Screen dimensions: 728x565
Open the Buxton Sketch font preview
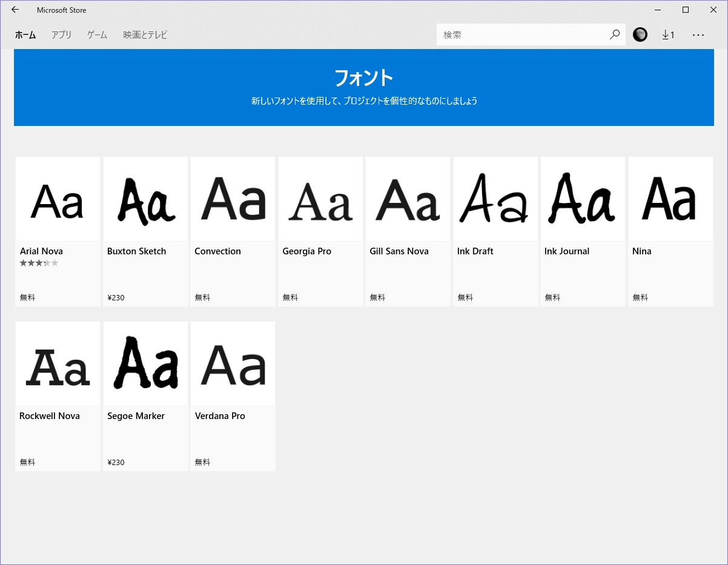click(x=145, y=199)
